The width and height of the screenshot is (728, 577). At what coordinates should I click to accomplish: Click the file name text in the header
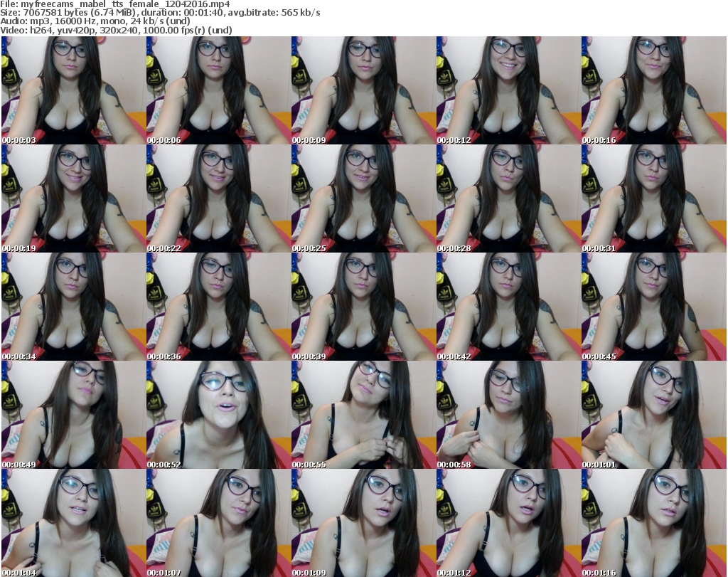tap(115, 4)
